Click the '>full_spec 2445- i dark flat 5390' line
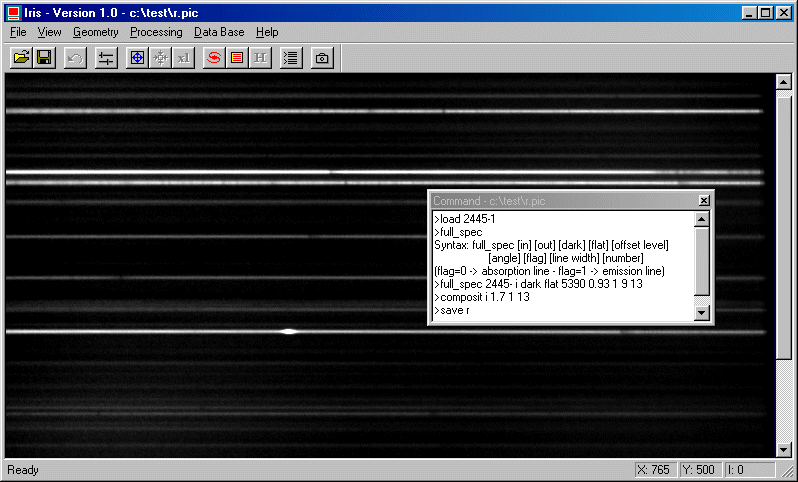Viewport: 798px width, 482px height. (x=538, y=284)
